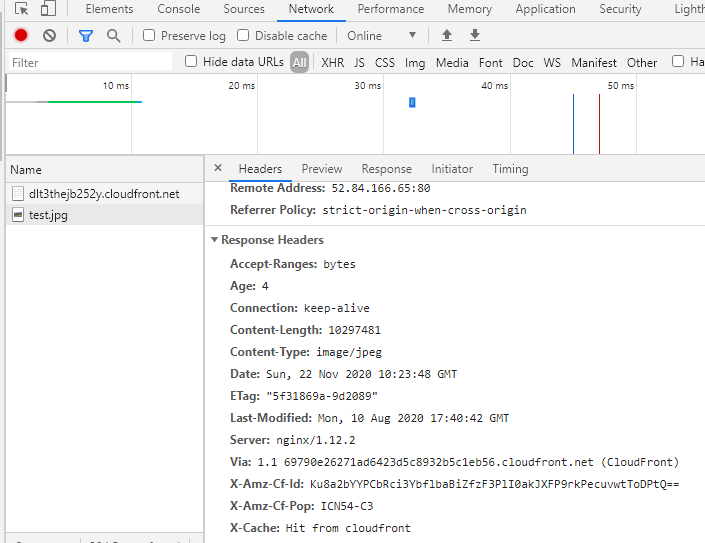Image resolution: width=705 pixels, height=543 pixels.
Task: Stop recording network log with red button
Action: (21, 35)
